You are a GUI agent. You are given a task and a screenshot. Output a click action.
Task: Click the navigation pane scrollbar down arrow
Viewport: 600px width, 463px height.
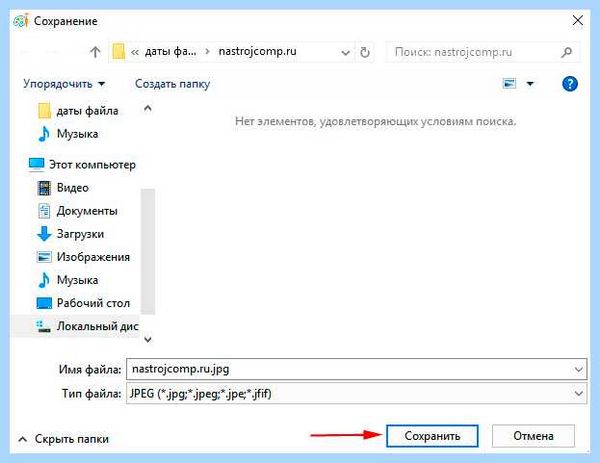tap(148, 339)
